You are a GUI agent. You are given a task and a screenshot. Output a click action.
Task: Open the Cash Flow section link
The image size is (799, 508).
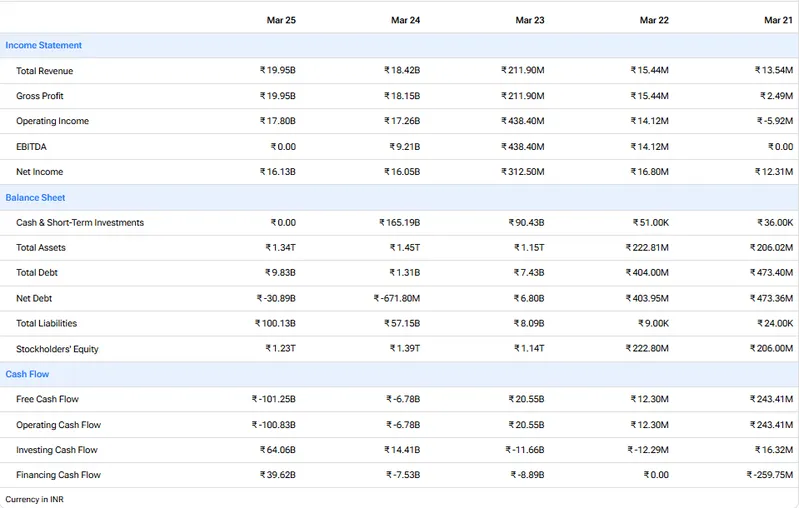tap(27, 374)
